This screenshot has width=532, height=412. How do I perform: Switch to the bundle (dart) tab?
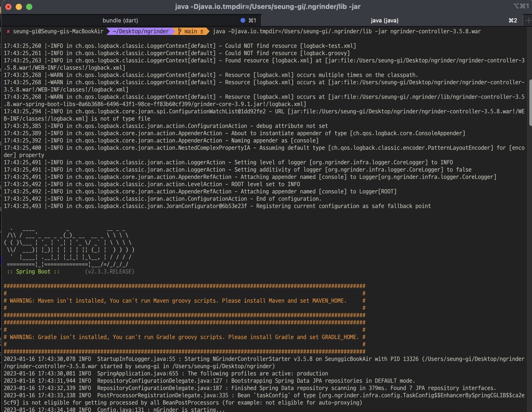point(120,20)
